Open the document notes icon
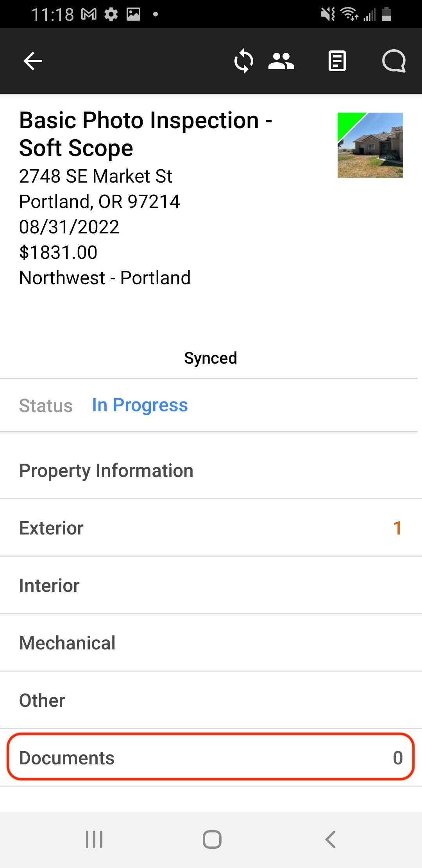This screenshot has width=422, height=868. [337, 61]
